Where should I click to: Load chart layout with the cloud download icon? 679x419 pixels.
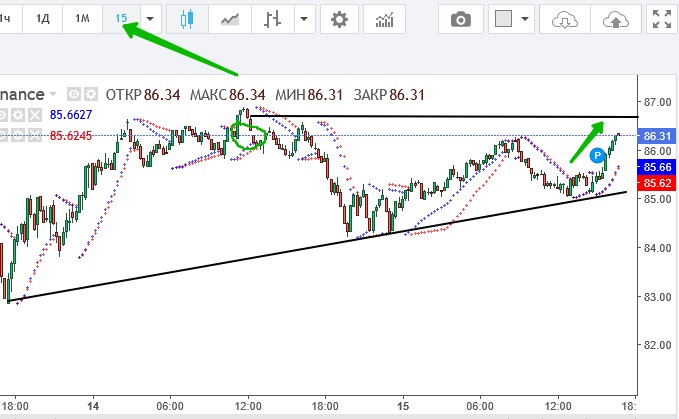[x=565, y=19]
